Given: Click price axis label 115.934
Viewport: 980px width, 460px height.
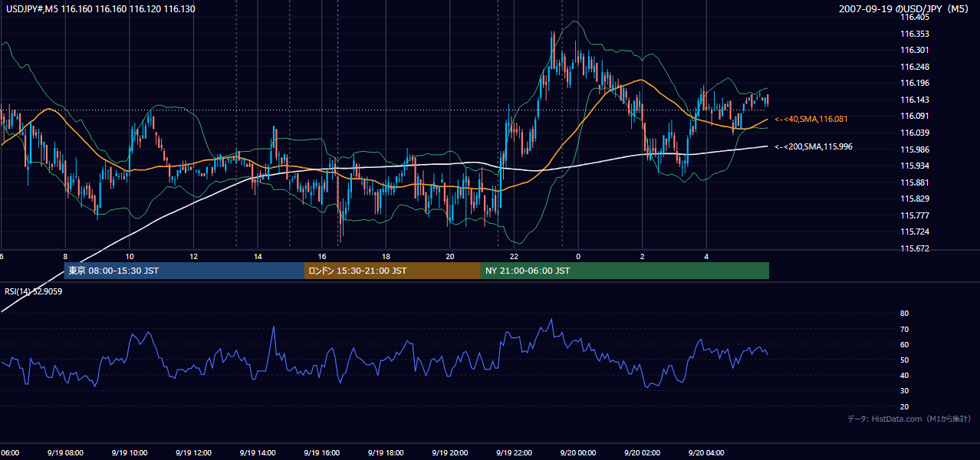Looking at the screenshot, I should pos(915,166).
